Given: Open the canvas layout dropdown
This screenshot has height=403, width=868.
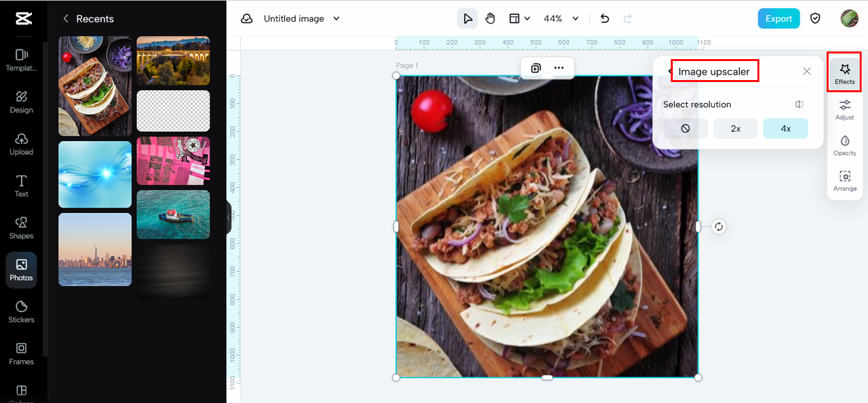Looking at the screenshot, I should [519, 19].
